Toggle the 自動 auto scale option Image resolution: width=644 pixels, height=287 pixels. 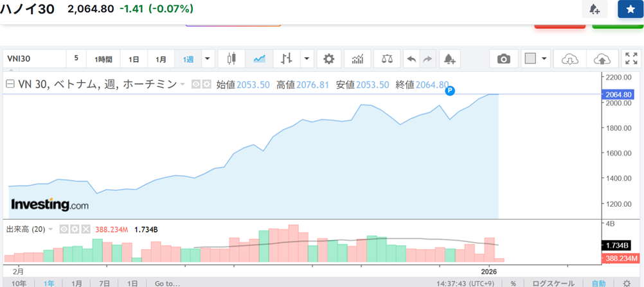(598, 283)
